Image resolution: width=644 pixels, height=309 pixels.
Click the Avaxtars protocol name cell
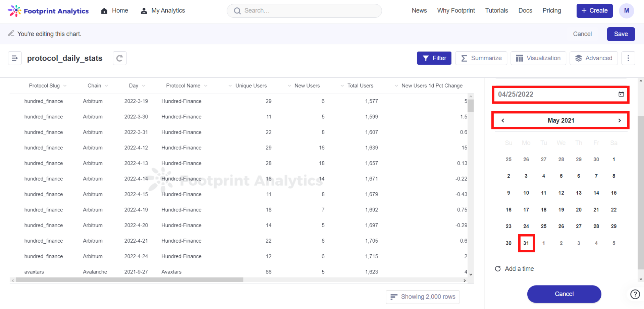[x=171, y=272]
